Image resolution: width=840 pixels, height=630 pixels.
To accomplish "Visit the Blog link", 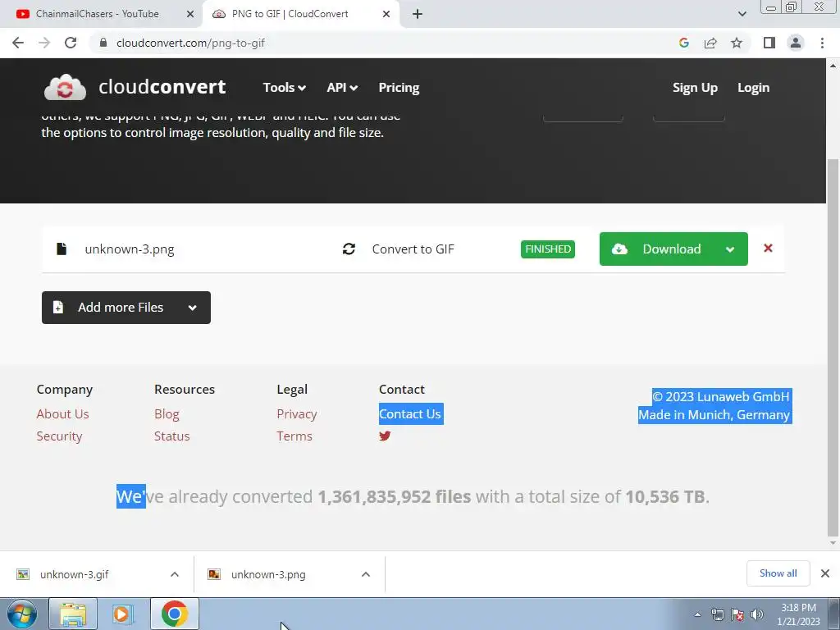I will [167, 414].
